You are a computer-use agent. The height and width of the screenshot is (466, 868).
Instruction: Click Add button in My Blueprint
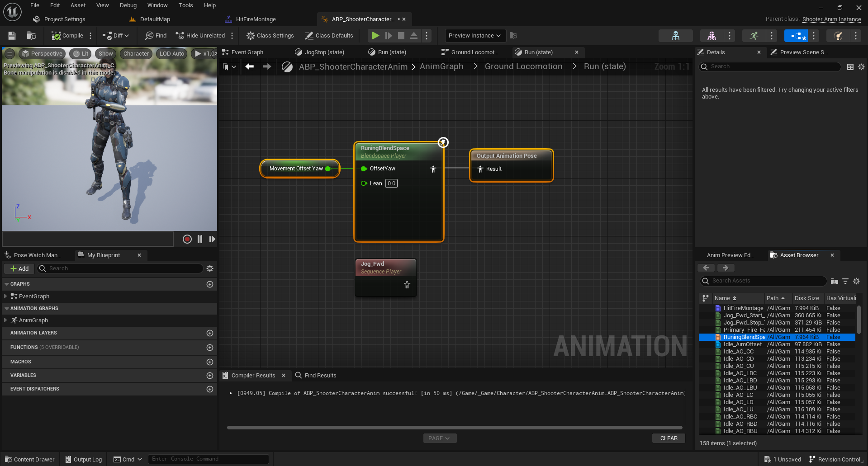click(19, 268)
